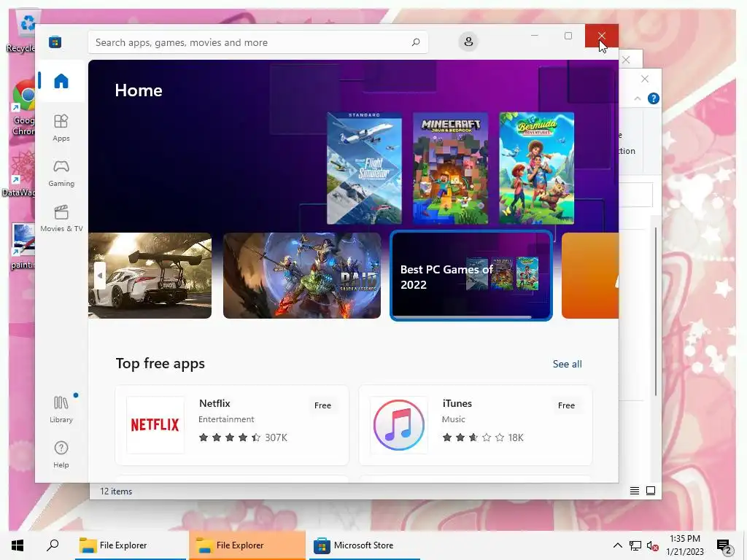
Task: Open the Help section
Action: click(x=61, y=454)
